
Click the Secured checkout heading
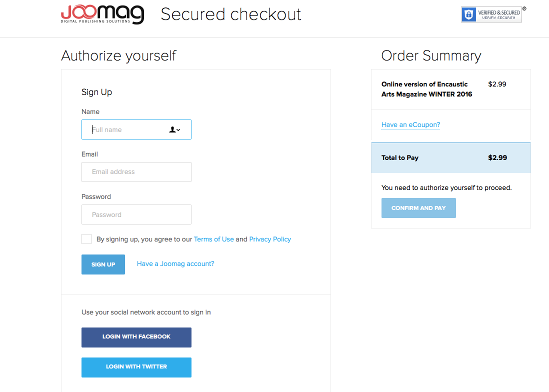(230, 14)
